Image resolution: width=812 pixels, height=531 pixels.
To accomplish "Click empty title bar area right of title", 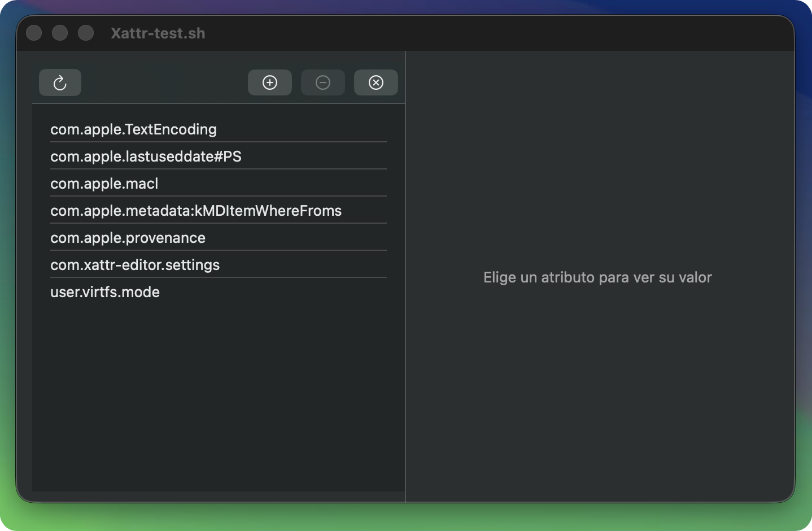I will pos(480,33).
